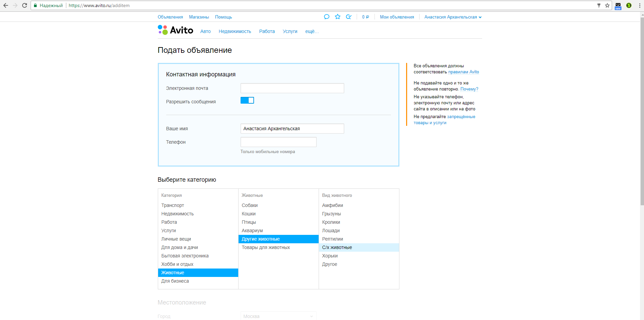Expand the ещё… categories menu
The image size is (644, 320).
point(312,31)
